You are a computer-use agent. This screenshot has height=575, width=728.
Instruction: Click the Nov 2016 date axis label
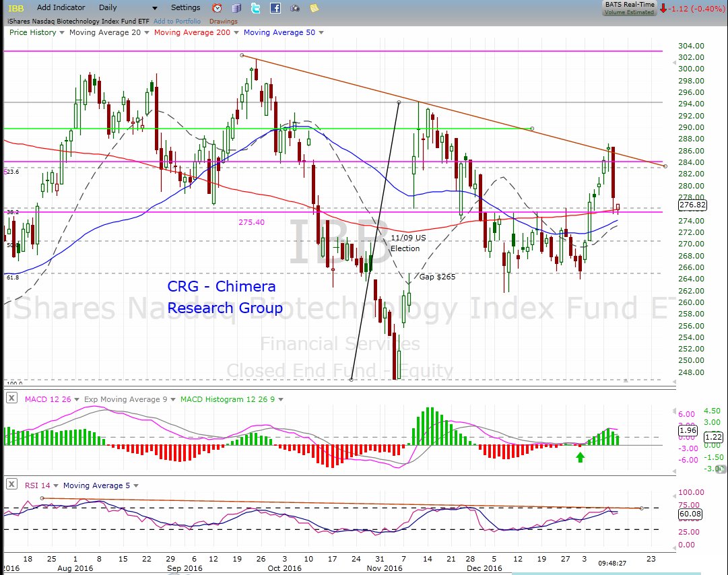coord(385,568)
